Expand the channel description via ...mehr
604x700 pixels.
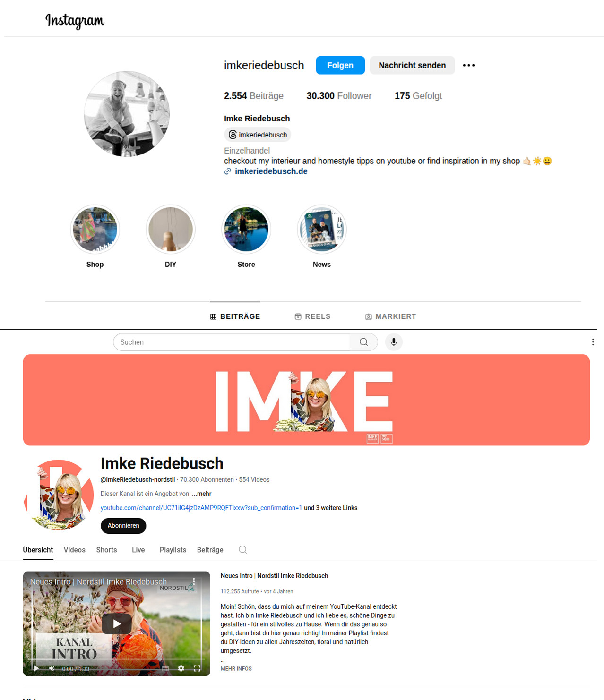pos(202,494)
